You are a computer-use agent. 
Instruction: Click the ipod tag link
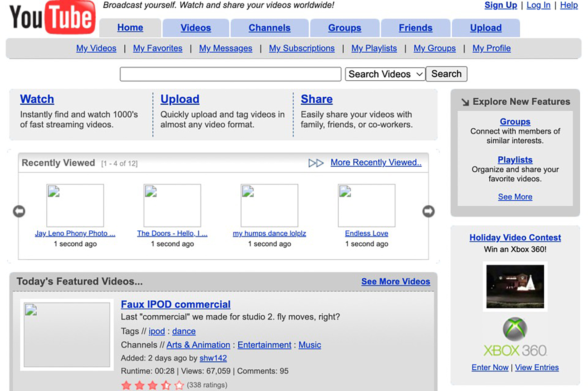click(x=157, y=331)
